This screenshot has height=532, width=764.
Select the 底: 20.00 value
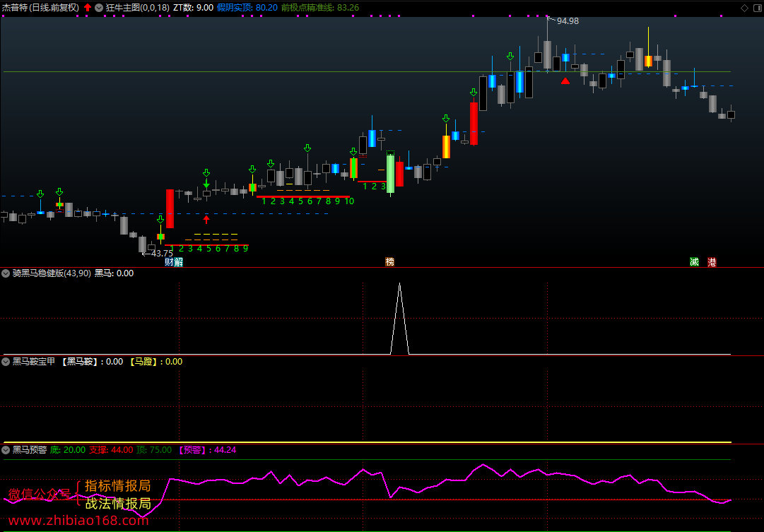[x=68, y=449]
